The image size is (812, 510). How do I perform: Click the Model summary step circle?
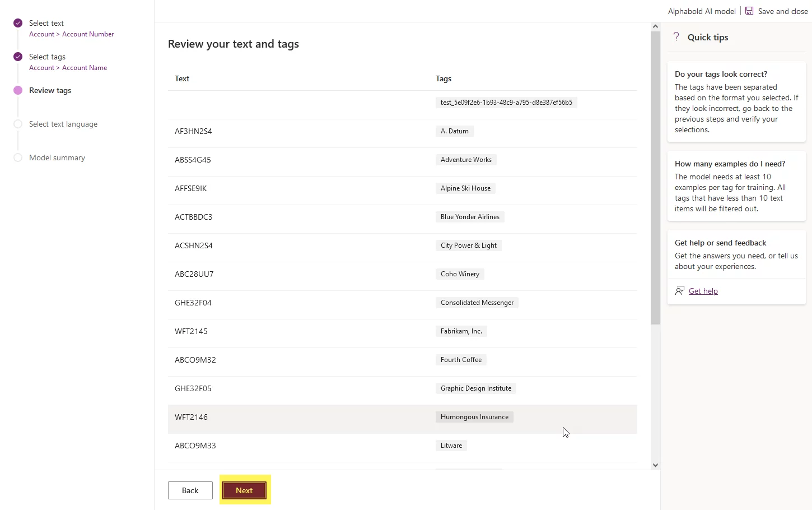pos(18,157)
